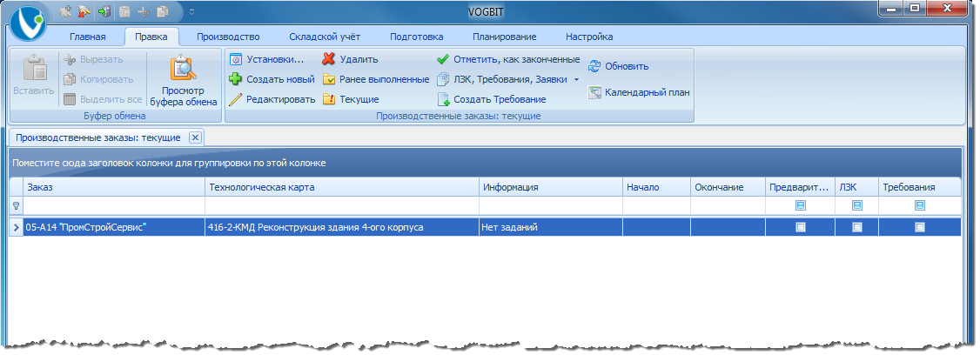
Task: Close the 'Производственные заказы: текущие' document tab
Action: pos(195,137)
